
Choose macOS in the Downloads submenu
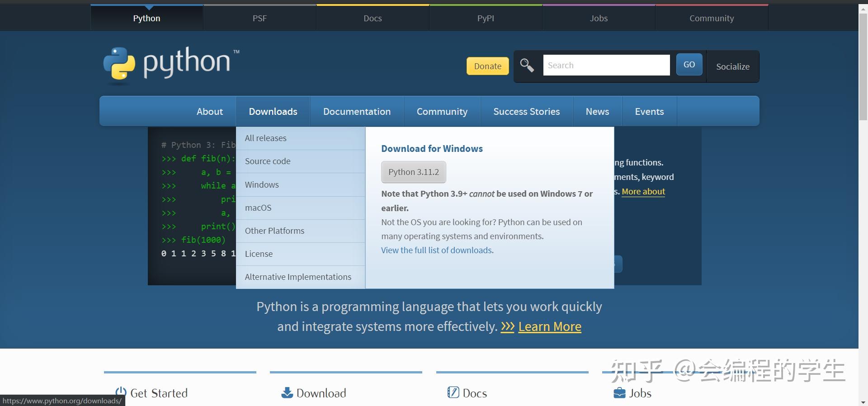tap(301, 208)
